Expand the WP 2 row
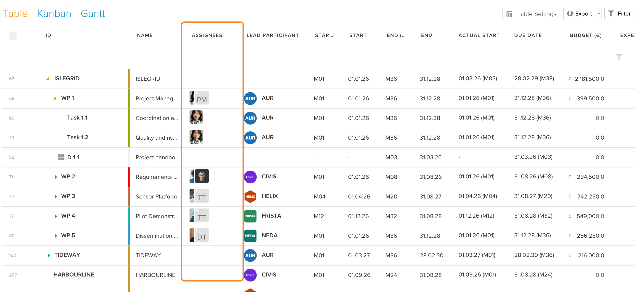Image resolution: width=644 pixels, height=292 pixels. coord(55,177)
